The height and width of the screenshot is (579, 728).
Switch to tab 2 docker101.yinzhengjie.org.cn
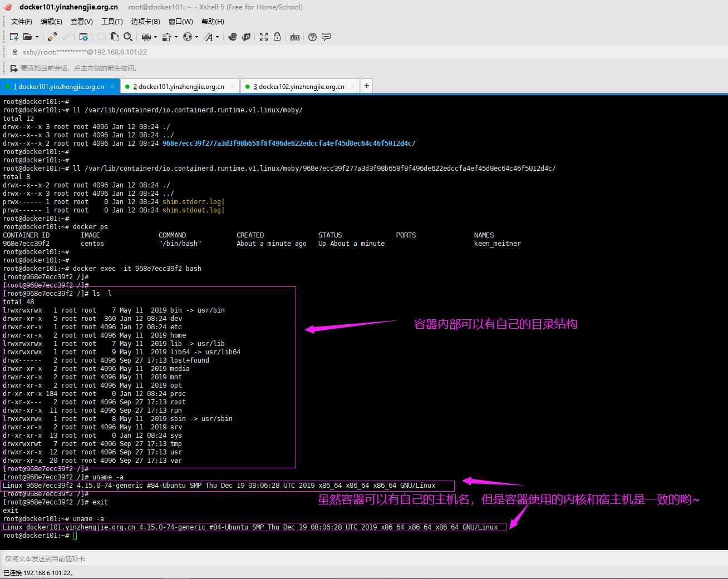(179, 87)
